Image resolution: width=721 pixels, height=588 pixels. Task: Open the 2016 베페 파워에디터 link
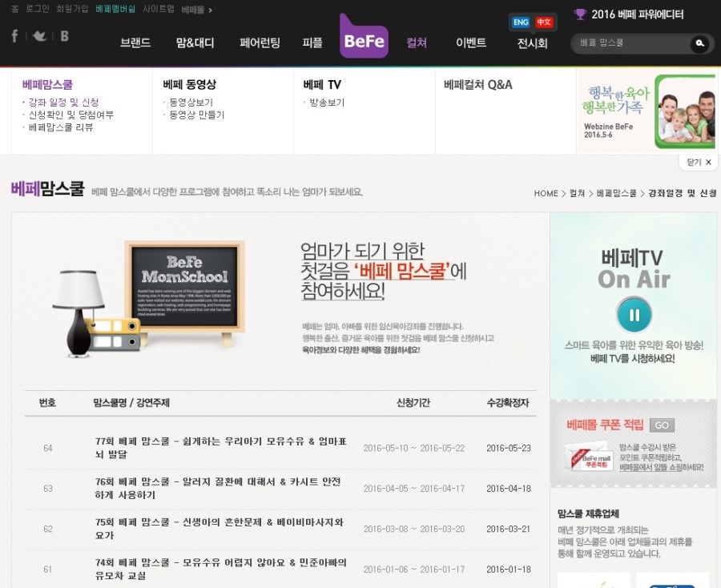638,14
